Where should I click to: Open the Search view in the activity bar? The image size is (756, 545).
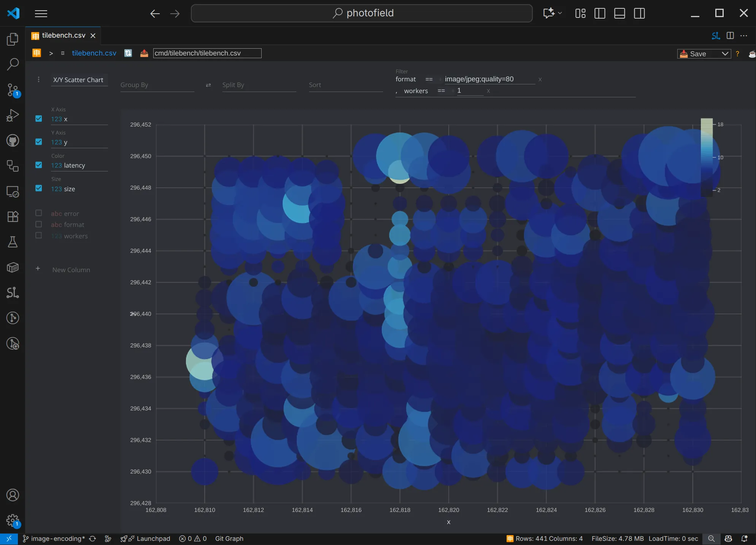pyautogui.click(x=13, y=65)
